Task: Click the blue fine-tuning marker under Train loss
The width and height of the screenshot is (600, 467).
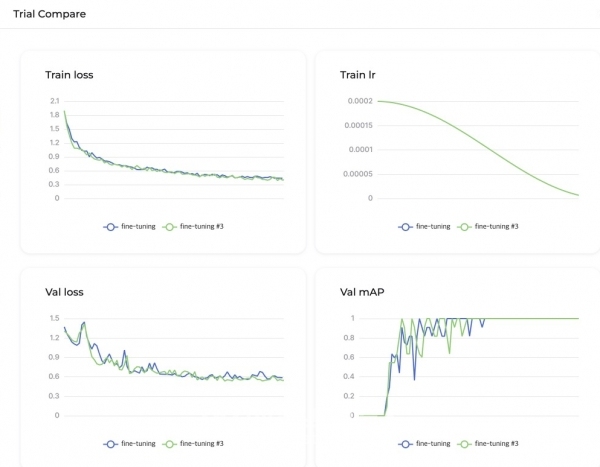Action: point(110,226)
